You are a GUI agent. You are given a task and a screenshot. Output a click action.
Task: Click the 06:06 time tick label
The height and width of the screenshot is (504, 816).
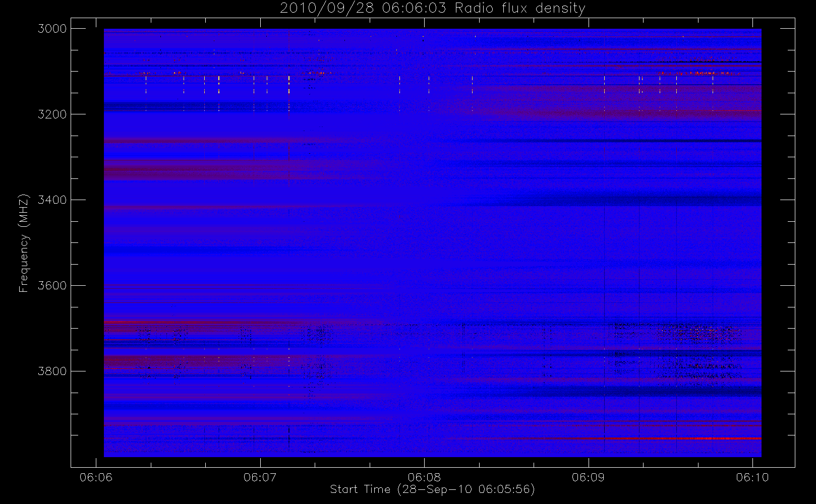tap(96, 477)
